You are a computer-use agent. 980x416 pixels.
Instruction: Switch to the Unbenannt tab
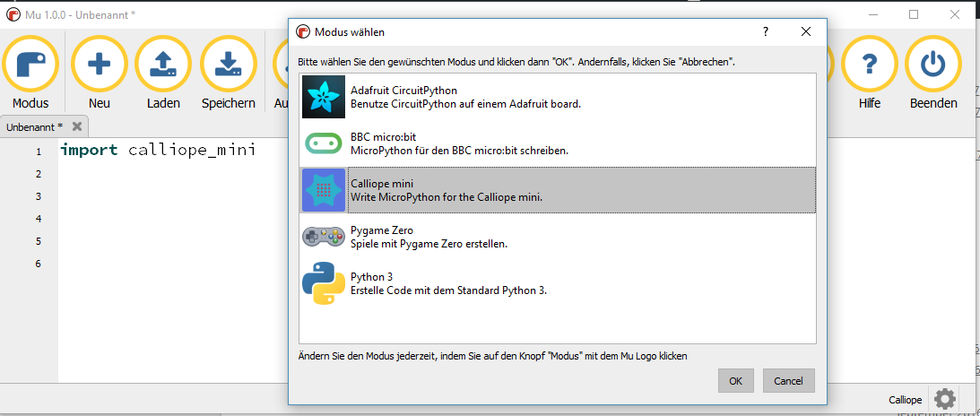pyautogui.click(x=34, y=127)
